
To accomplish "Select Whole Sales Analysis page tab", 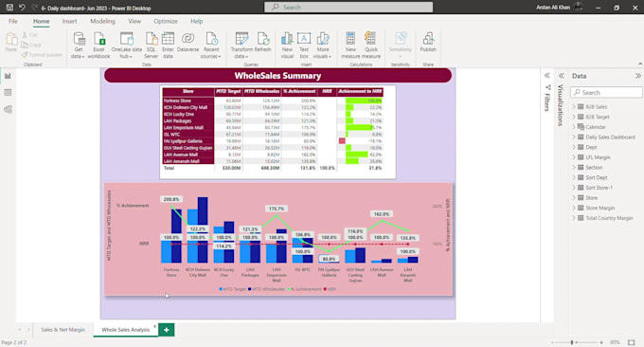I will click(125, 330).
